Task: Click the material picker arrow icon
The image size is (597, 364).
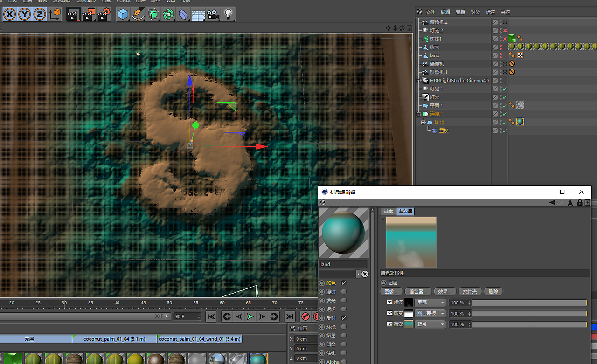Action: point(365,274)
